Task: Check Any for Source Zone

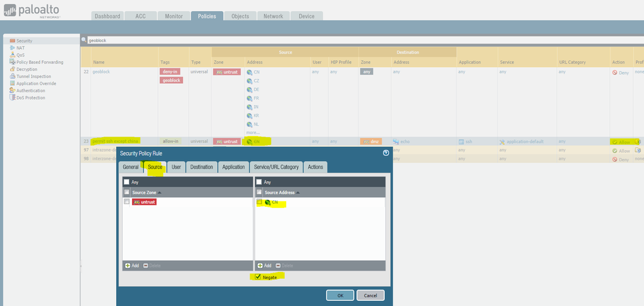Action: coord(126,182)
